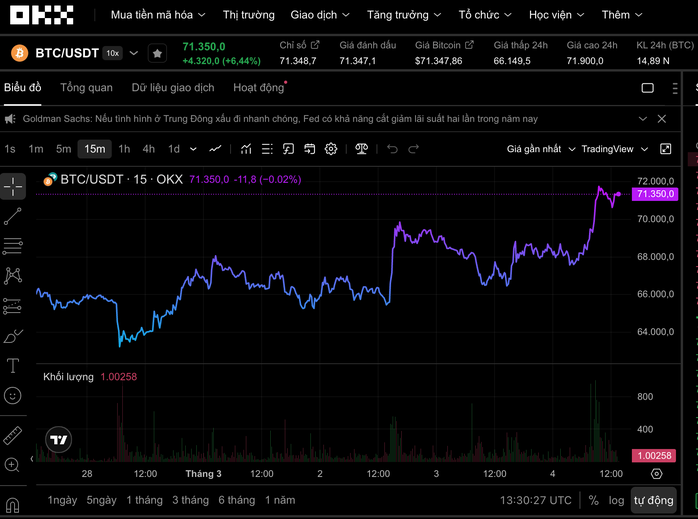Screen dimensions: 698x519
Task: Toggle percent scale on price axis
Action: coord(593,500)
